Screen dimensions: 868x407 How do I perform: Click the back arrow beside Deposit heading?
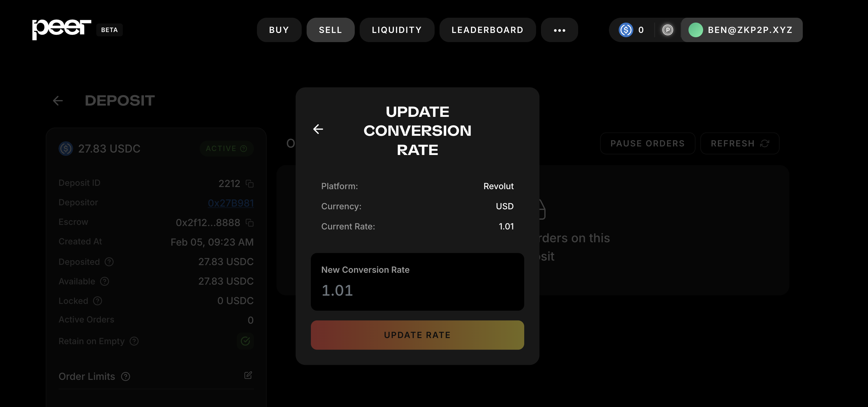[x=58, y=100]
